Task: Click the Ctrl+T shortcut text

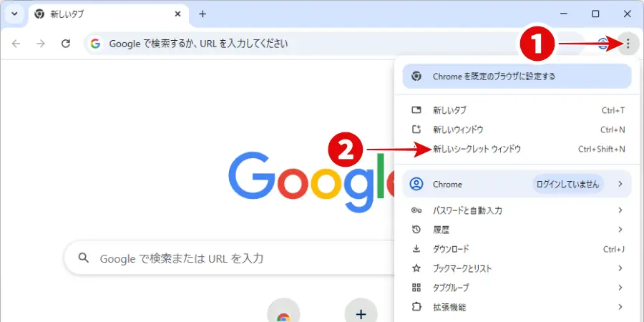Action: coord(613,110)
